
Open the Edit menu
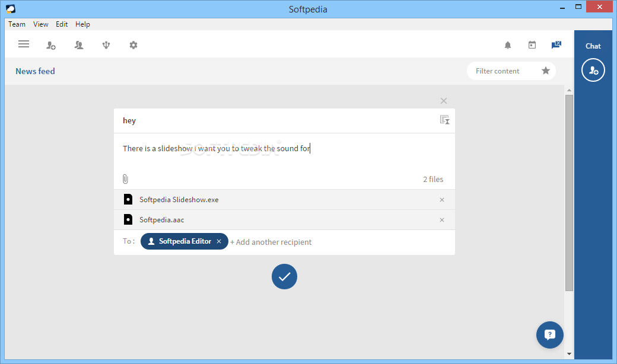[62, 24]
